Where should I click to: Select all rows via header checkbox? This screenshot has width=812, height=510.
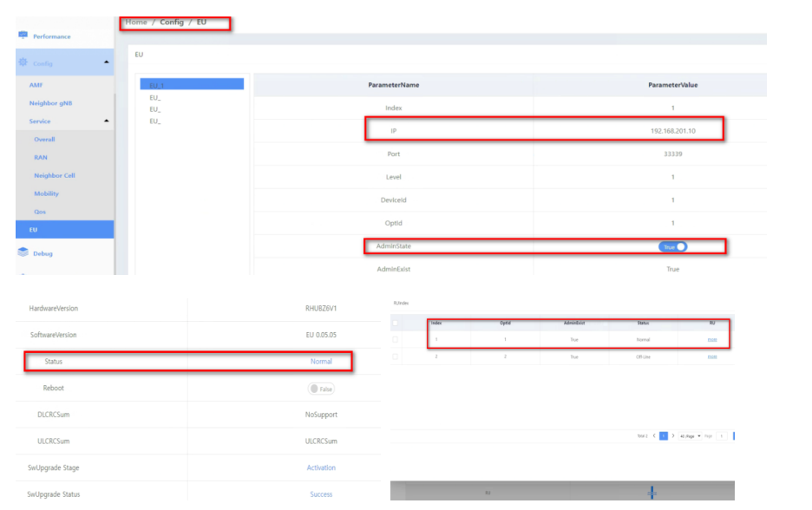pos(396,323)
